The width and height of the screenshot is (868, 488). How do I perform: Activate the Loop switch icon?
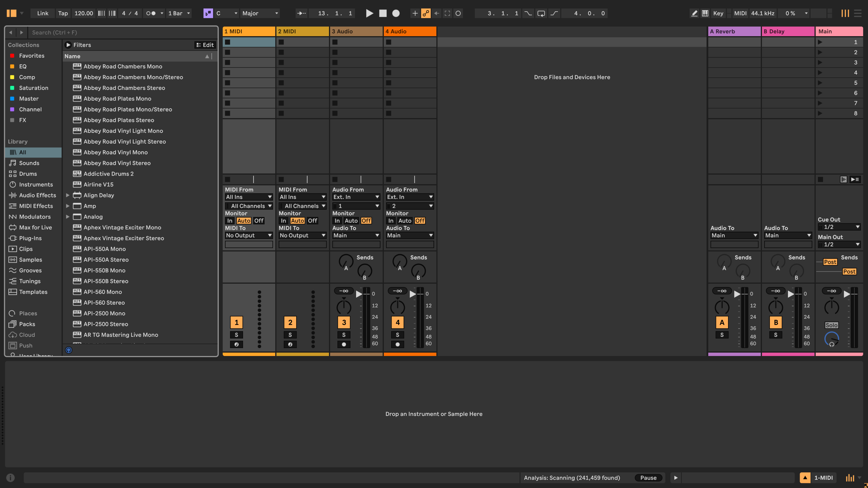[541, 14]
